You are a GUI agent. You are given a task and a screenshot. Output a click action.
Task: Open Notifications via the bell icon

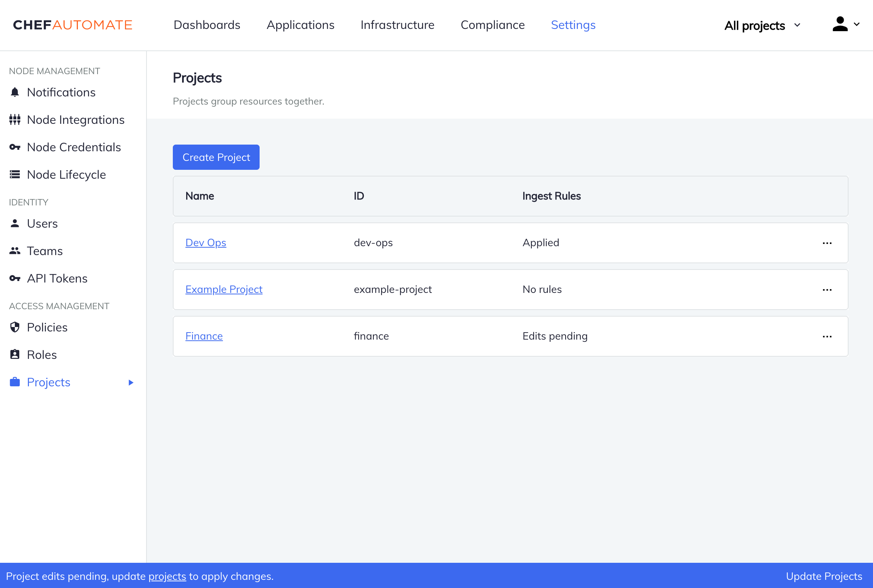point(14,92)
